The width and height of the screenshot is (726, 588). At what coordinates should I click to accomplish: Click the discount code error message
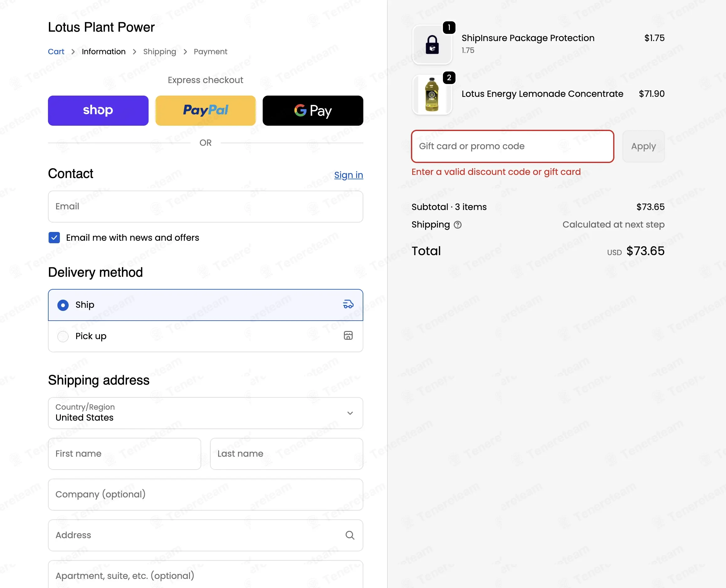pyautogui.click(x=496, y=172)
